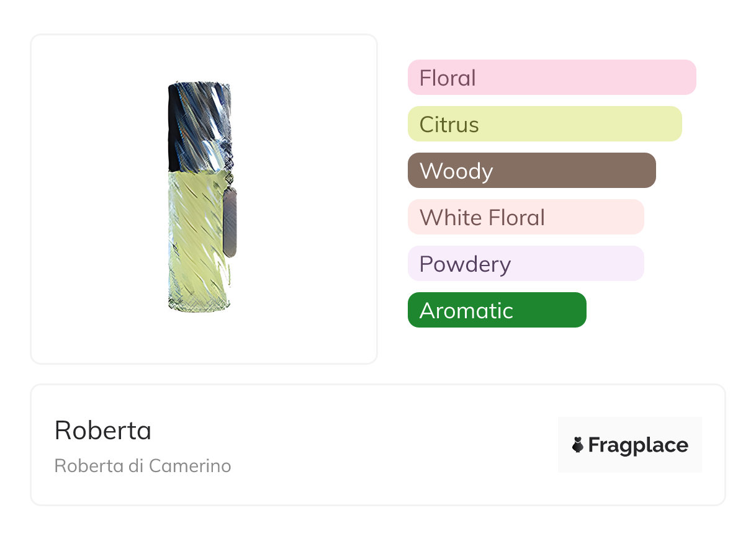Click the "White Floral" text label
This screenshot has width=756, height=536.
(x=482, y=218)
